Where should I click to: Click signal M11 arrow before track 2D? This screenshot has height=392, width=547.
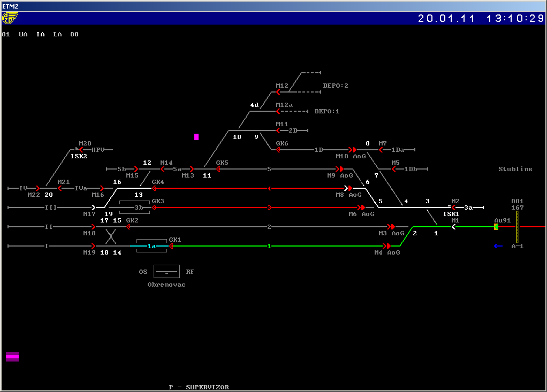[x=278, y=130]
